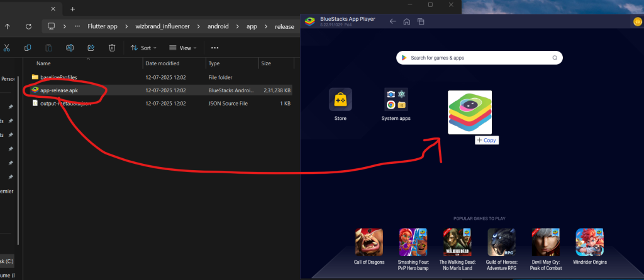The height and width of the screenshot is (280, 644).
Task: Launch Devil May Cry: Peak of Combat
Action: [545, 249]
